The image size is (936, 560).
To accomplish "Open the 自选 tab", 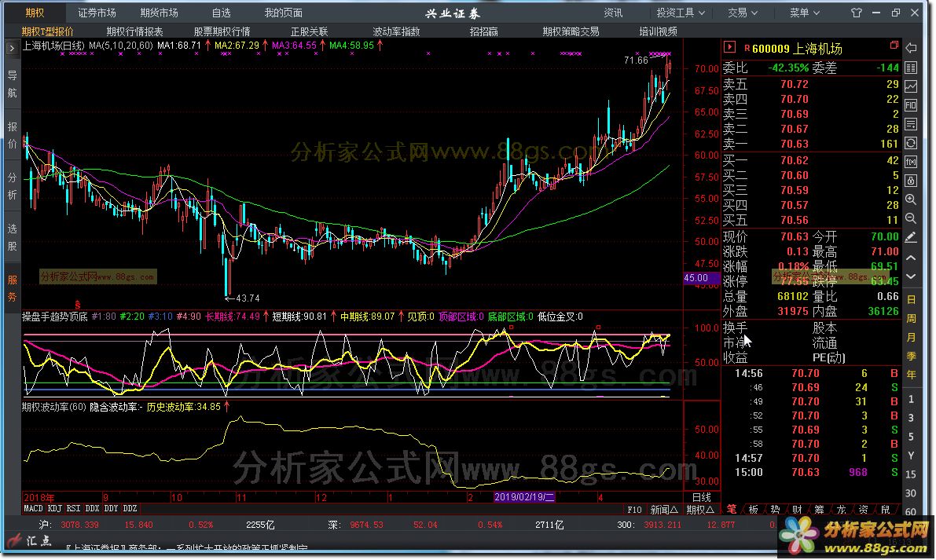I will [221, 13].
